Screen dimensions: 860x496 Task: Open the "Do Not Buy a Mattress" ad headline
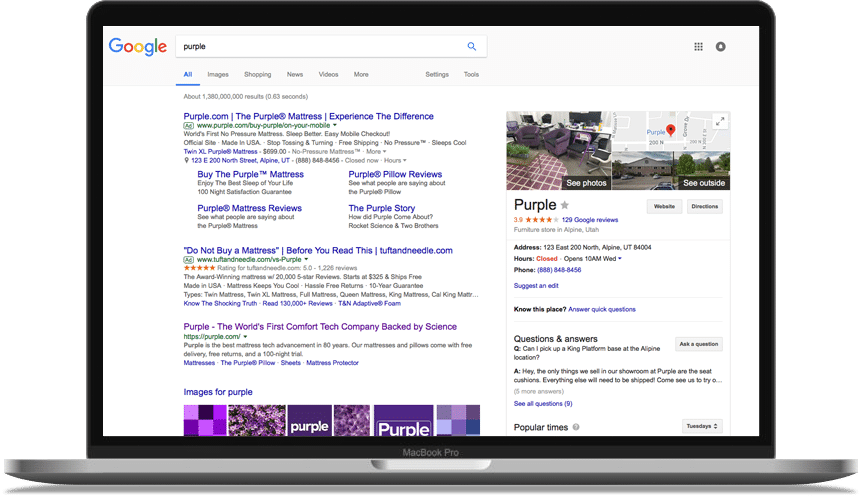[x=318, y=250]
